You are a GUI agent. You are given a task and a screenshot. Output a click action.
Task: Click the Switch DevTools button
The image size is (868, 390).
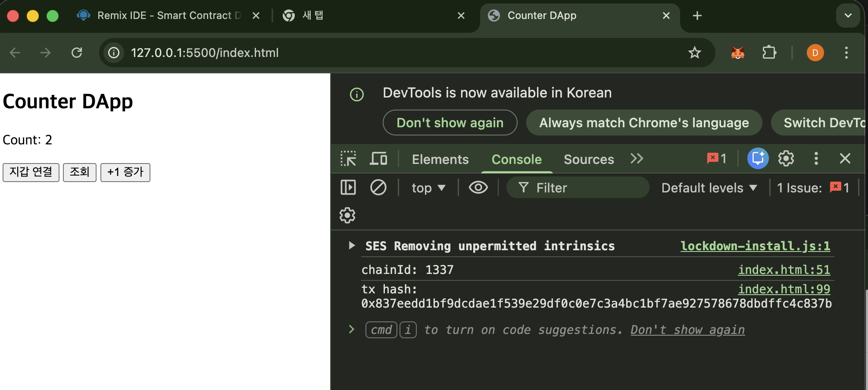click(819, 123)
